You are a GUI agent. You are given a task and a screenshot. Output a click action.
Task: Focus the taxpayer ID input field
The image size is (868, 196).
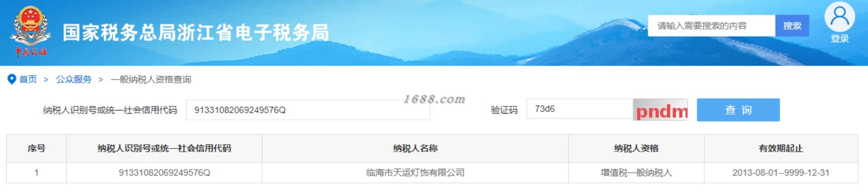[x=308, y=110]
